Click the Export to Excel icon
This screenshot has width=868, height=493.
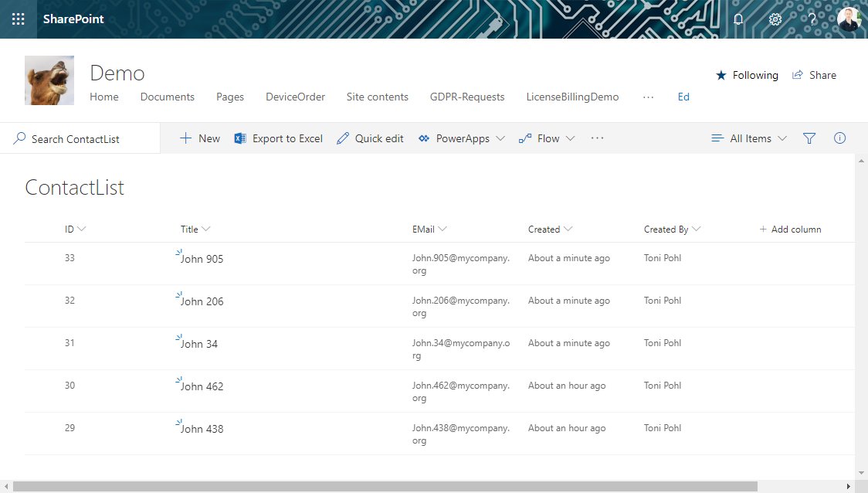coord(240,138)
